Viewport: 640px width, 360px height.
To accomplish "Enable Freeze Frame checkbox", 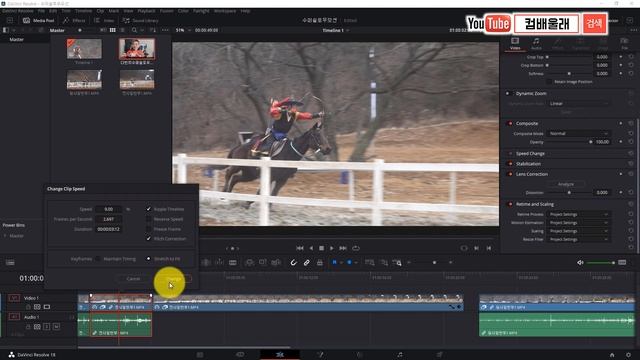I will click(x=149, y=229).
